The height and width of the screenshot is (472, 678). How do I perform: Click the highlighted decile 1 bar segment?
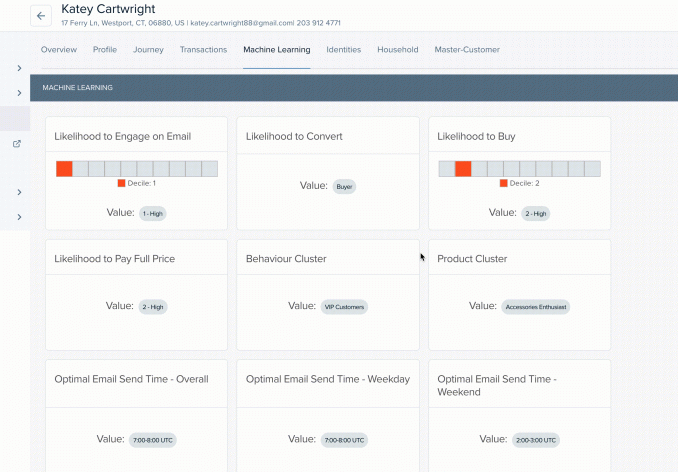[x=64, y=169]
